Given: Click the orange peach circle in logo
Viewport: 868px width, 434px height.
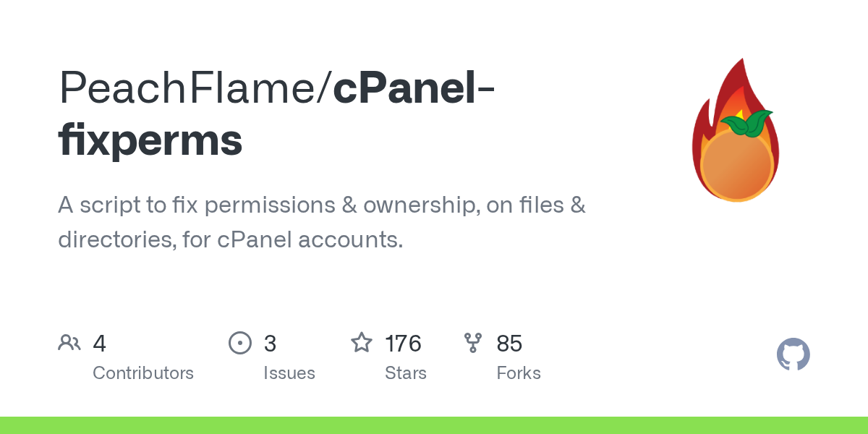Looking at the screenshot, I should click(x=737, y=164).
